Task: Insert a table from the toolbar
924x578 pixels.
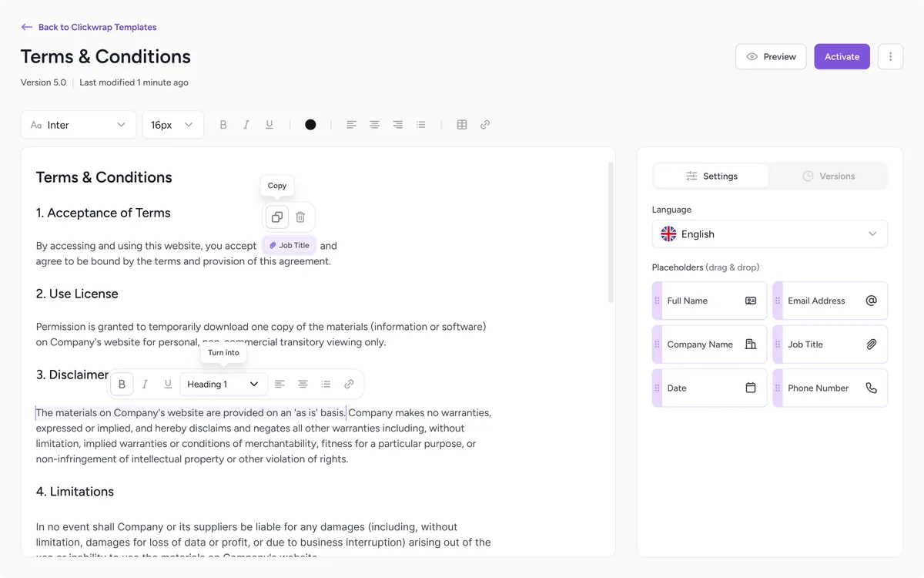Action: pyautogui.click(x=462, y=125)
